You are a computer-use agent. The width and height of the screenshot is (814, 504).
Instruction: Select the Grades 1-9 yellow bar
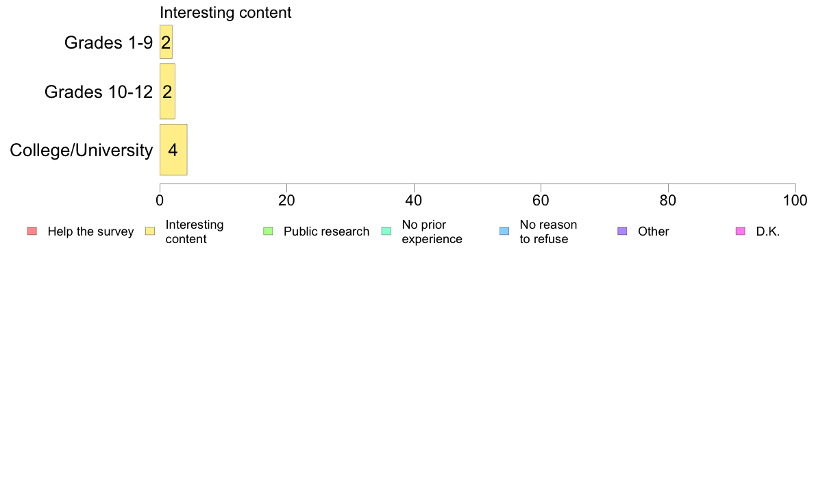pos(166,42)
